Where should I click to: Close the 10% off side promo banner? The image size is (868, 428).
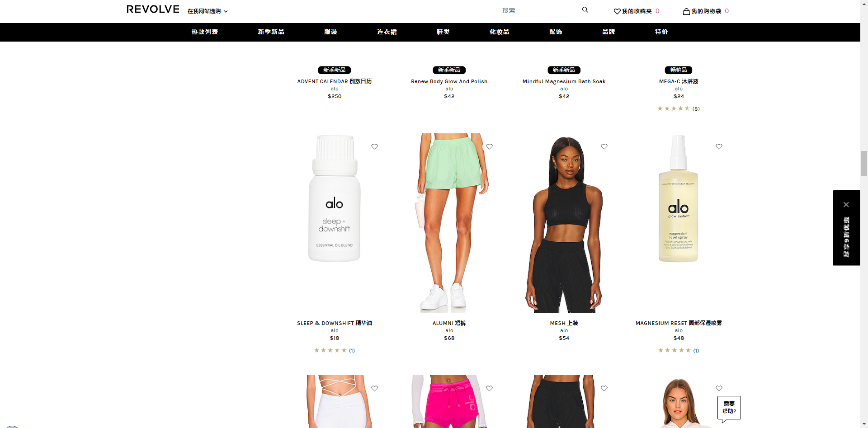(x=846, y=205)
